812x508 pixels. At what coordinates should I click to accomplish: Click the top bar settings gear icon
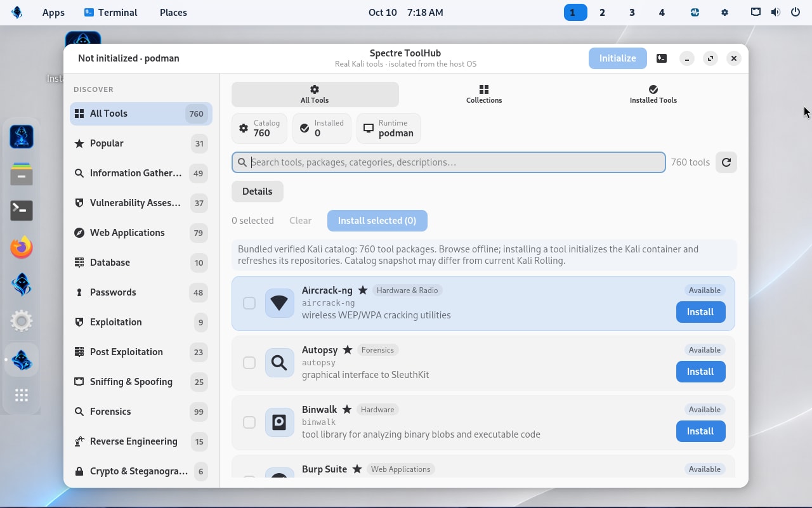pos(725,12)
